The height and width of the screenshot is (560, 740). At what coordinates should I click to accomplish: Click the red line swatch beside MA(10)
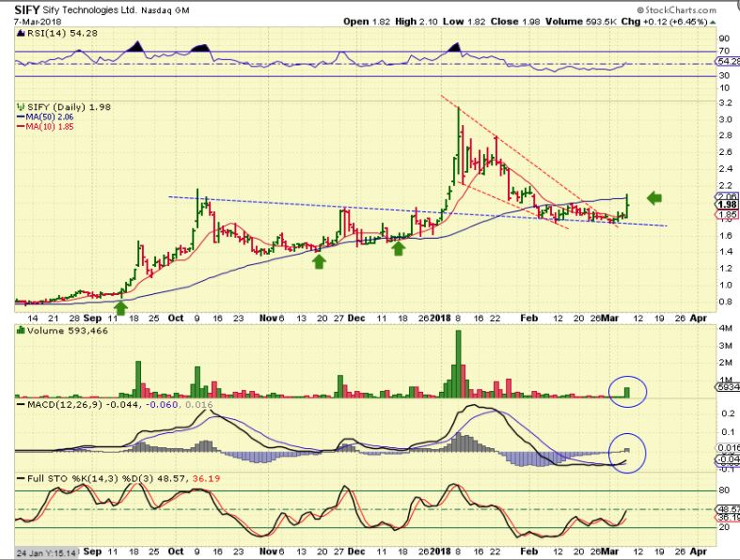tap(21, 127)
